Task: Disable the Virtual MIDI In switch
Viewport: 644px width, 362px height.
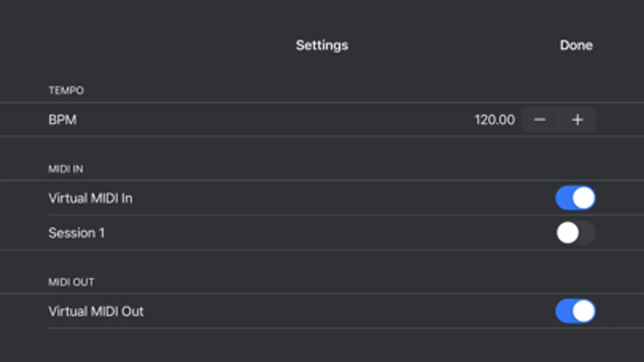Action: click(575, 198)
